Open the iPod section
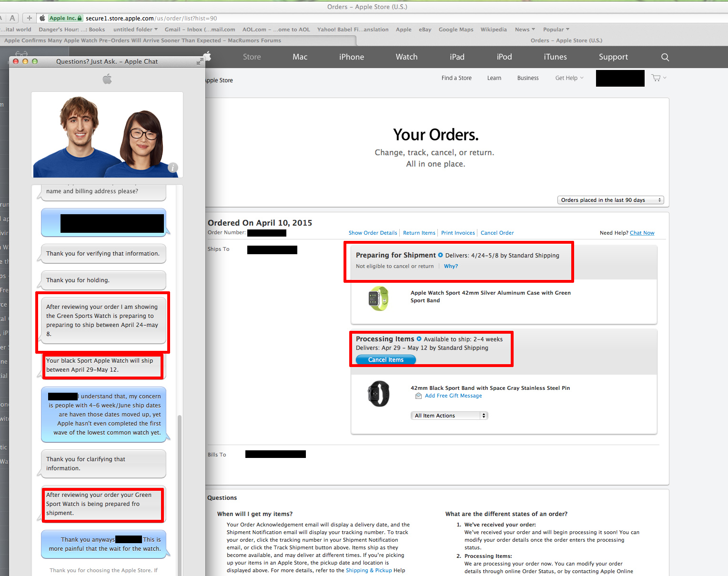 pyautogui.click(x=504, y=57)
